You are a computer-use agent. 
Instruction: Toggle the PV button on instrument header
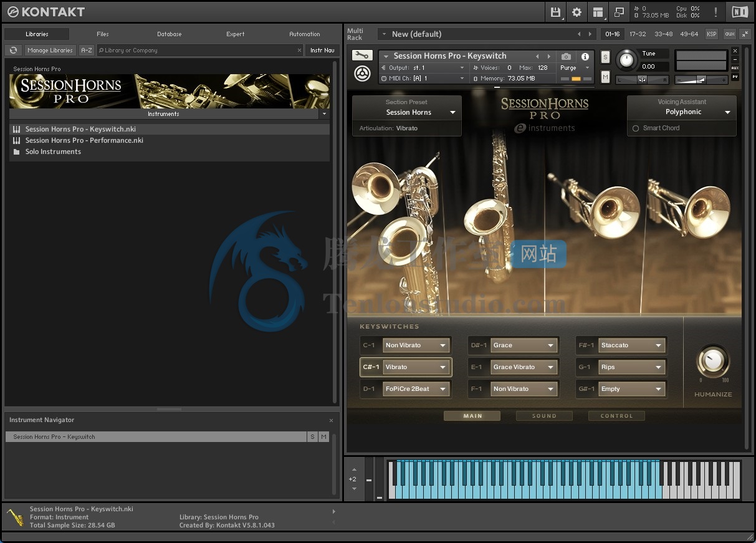click(735, 77)
